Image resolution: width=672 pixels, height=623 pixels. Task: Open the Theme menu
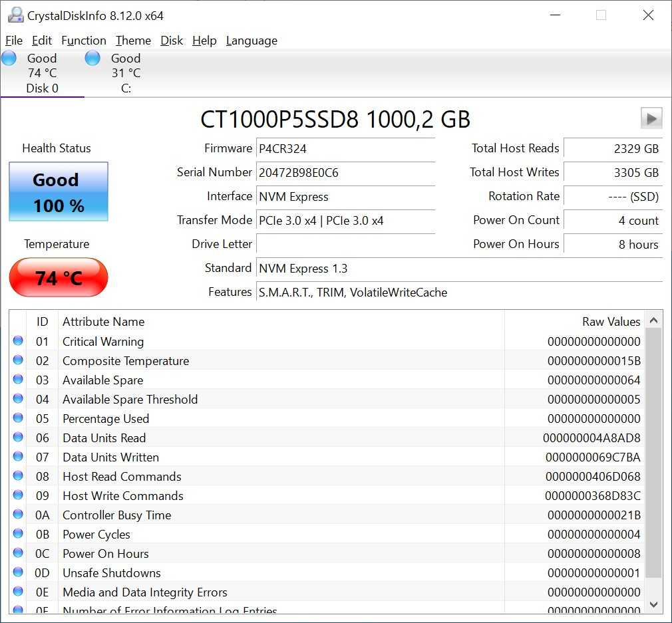coord(133,41)
